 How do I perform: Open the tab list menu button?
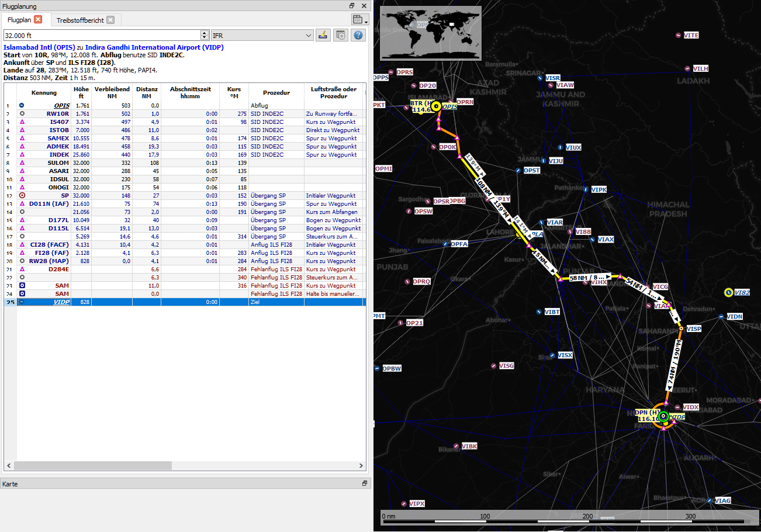click(361, 20)
